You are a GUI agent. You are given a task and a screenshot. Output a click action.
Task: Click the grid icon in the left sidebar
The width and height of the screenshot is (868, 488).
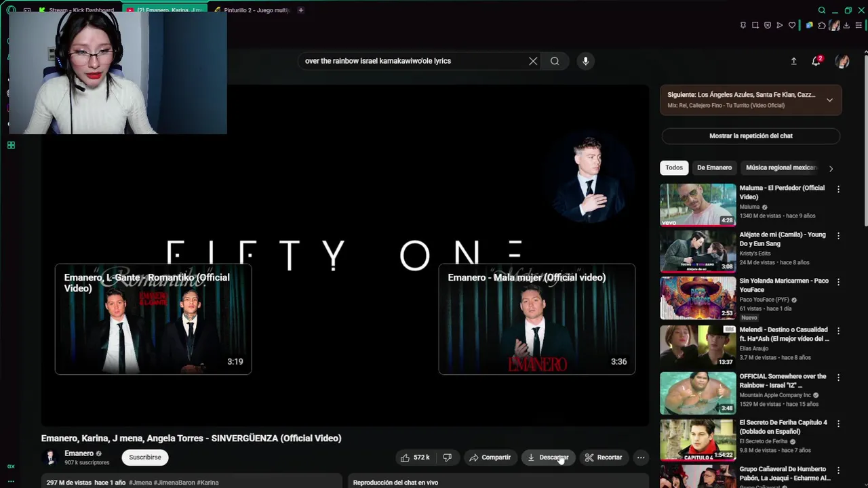11,145
